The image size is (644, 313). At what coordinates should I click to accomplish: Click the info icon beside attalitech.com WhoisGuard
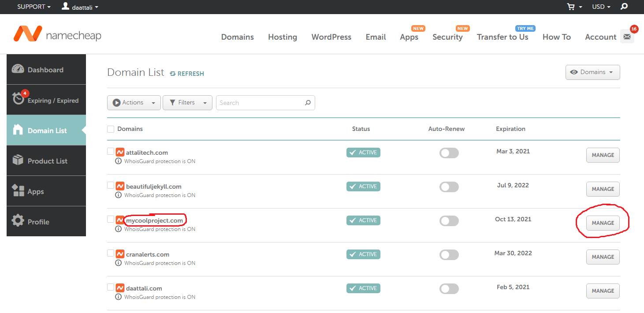click(x=118, y=161)
